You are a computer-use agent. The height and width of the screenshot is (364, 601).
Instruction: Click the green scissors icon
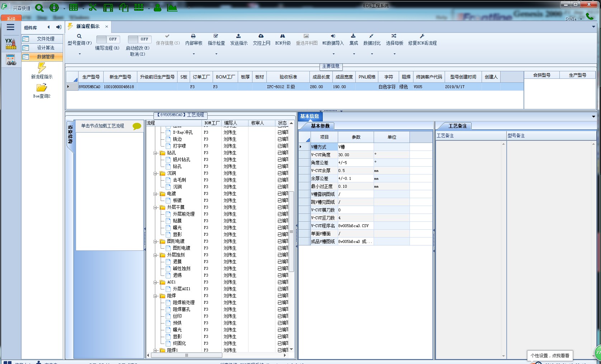click(x=93, y=8)
